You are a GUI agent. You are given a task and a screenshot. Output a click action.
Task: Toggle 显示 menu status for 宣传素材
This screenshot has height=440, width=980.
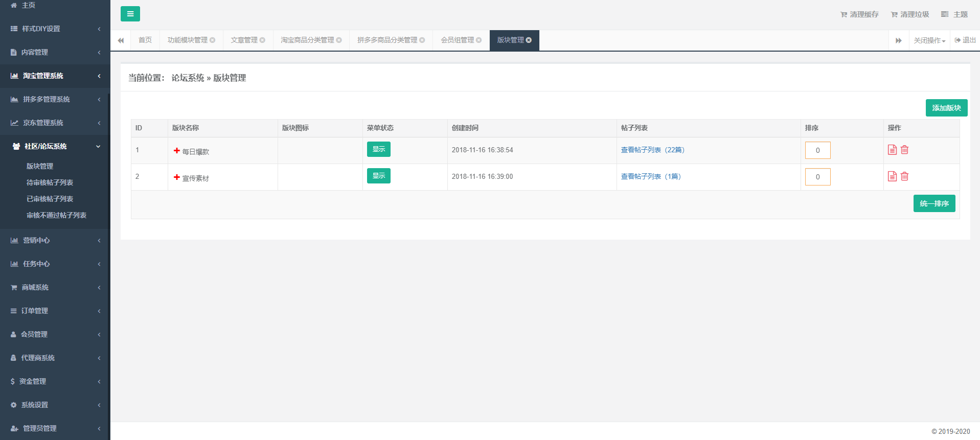(x=378, y=176)
